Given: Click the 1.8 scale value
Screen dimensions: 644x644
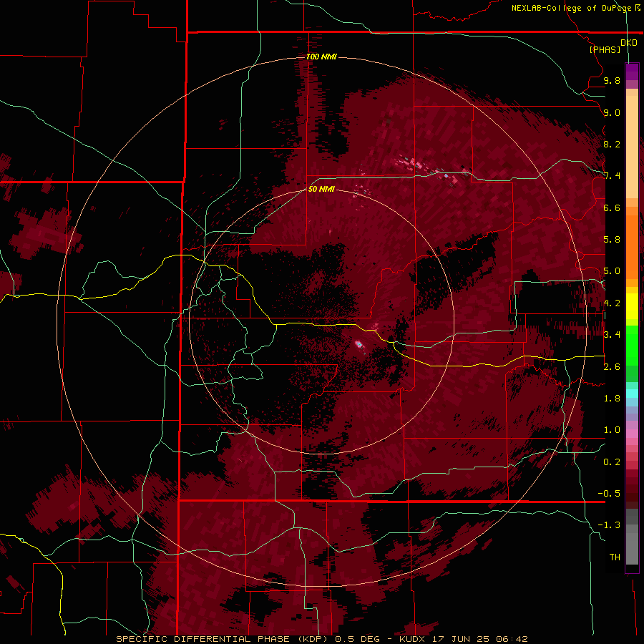Looking at the screenshot, I should click(x=612, y=399).
